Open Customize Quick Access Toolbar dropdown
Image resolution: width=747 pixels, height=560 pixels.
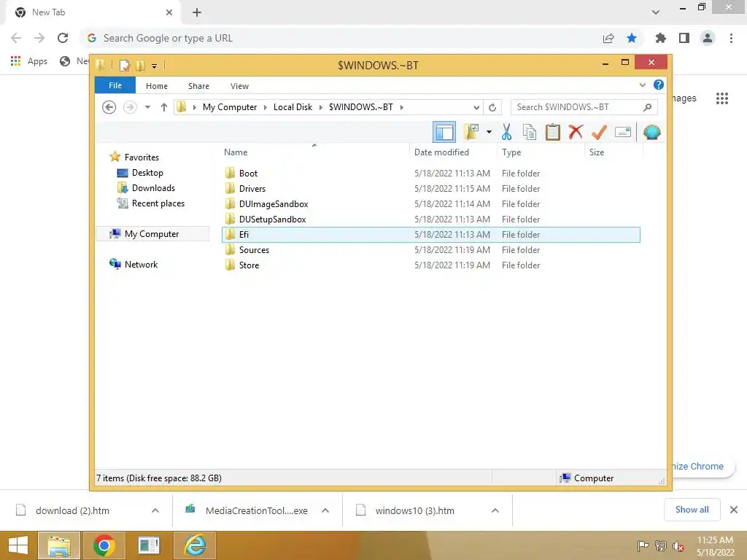click(155, 66)
